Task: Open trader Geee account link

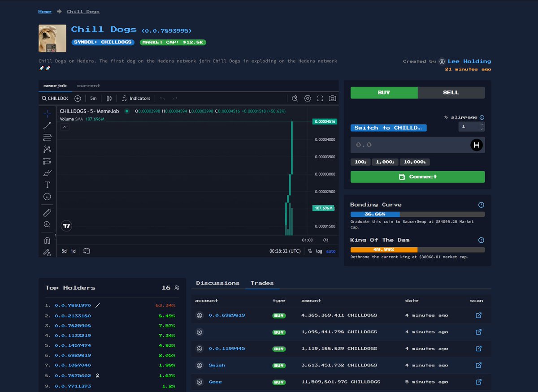Action: pos(215,382)
